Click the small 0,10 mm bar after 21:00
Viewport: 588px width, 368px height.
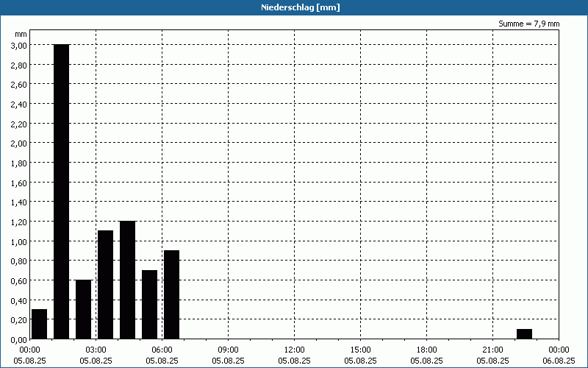[524, 334]
